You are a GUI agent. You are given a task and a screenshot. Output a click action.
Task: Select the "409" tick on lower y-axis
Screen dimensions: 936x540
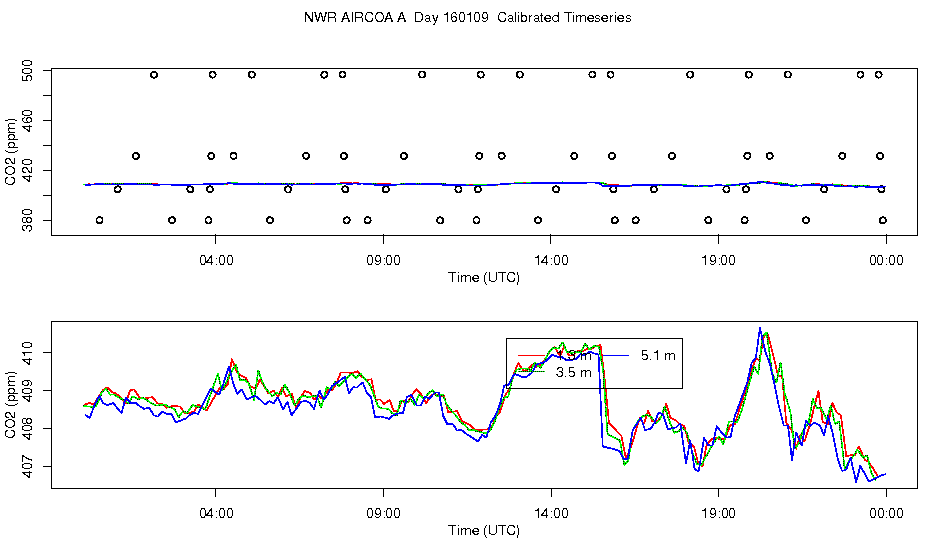(27, 391)
